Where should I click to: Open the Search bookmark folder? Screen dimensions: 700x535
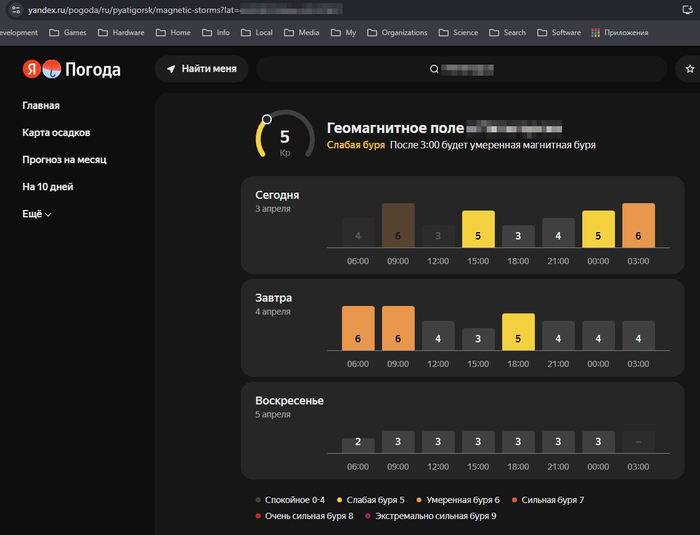pos(508,33)
